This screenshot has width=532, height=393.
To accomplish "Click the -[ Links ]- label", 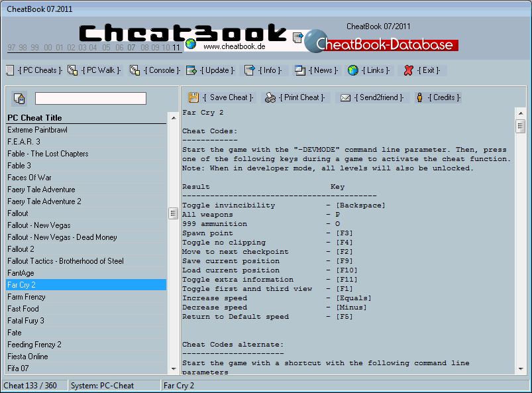I will click(376, 70).
